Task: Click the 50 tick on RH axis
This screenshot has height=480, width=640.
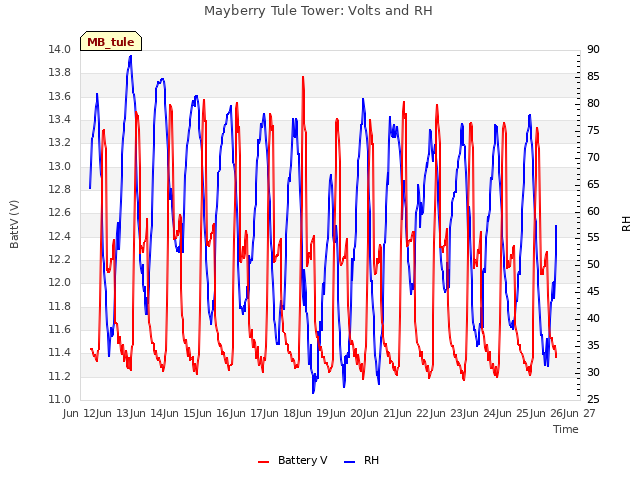Action: click(x=593, y=264)
